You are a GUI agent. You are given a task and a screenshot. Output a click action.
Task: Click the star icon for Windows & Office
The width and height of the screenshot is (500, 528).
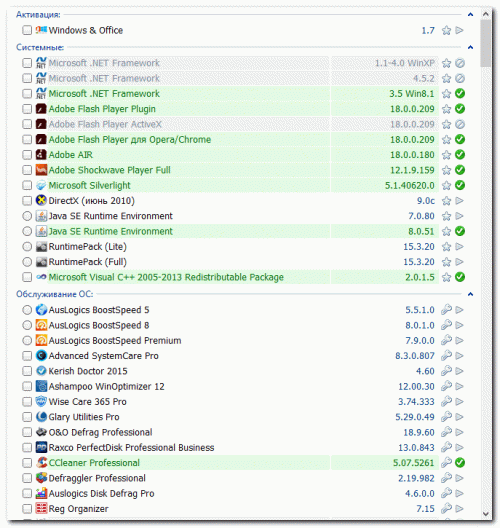coord(446,31)
